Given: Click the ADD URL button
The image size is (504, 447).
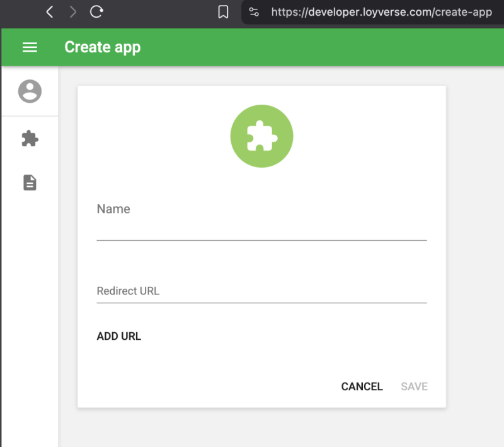Looking at the screenshot, I should point(118,336).
